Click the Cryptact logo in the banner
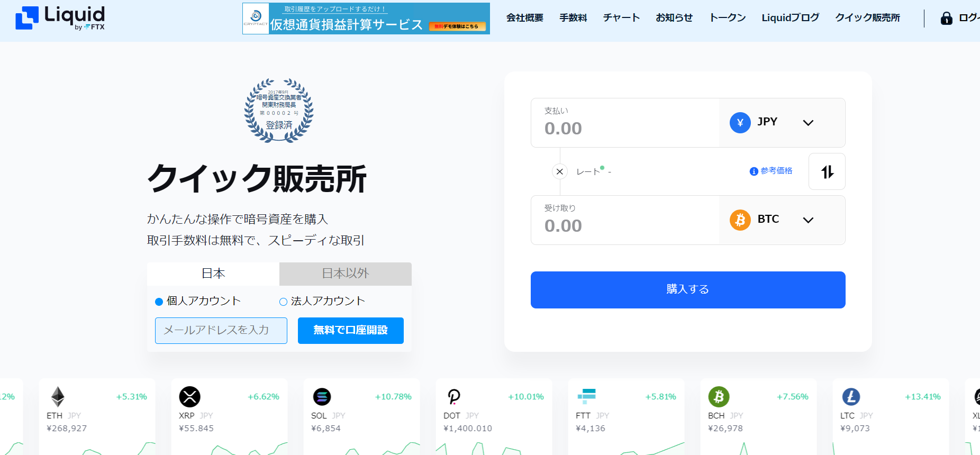The height and width of the screenshot is (455, 980). 256,18
